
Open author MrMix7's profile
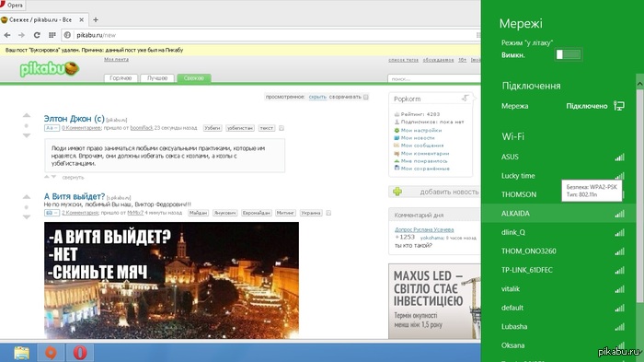click(x=135, y=213)
